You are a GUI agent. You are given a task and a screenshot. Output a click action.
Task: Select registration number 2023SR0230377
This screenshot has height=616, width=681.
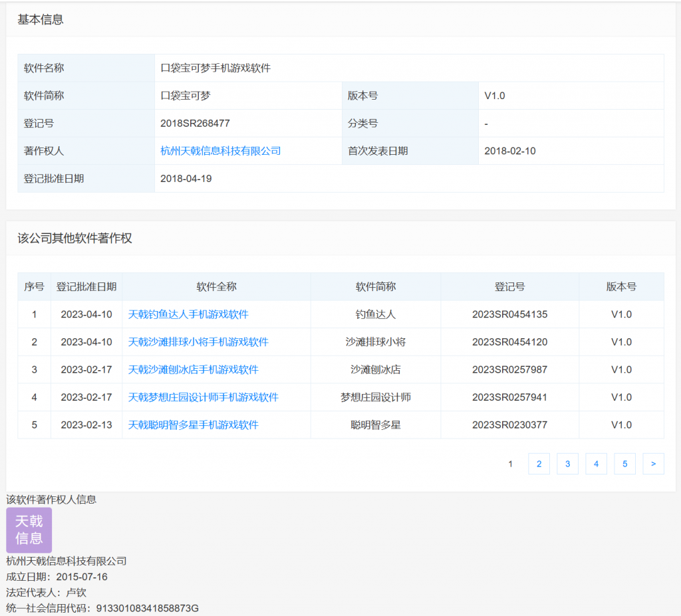(510, 425)
